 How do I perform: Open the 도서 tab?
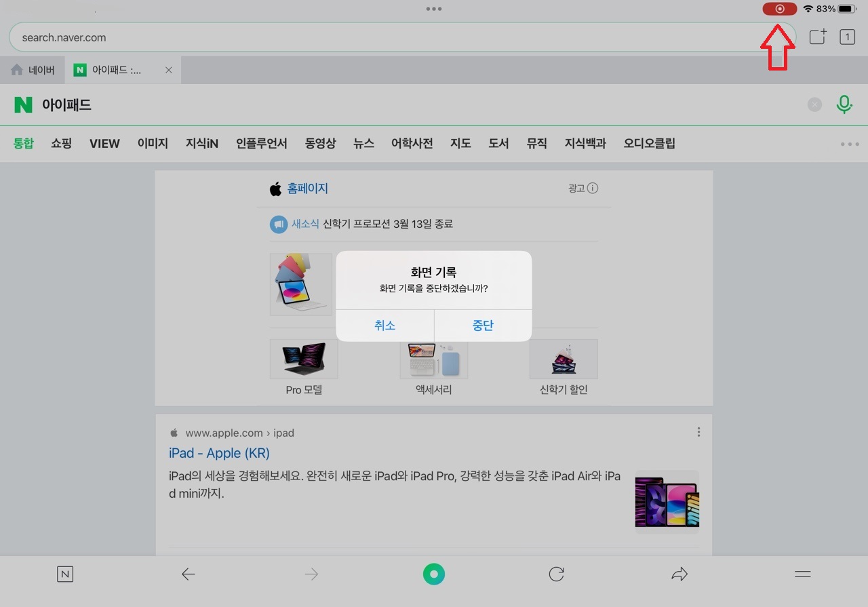(498, 143)
